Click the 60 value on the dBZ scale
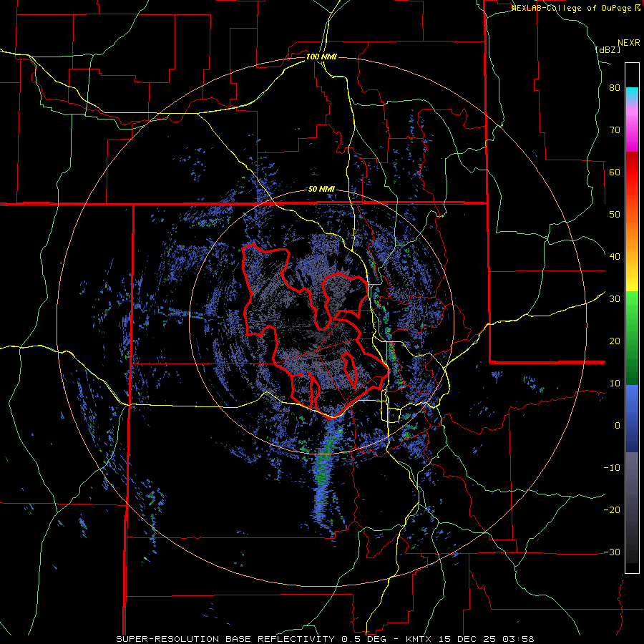644x644 pixels. (615, 172)
